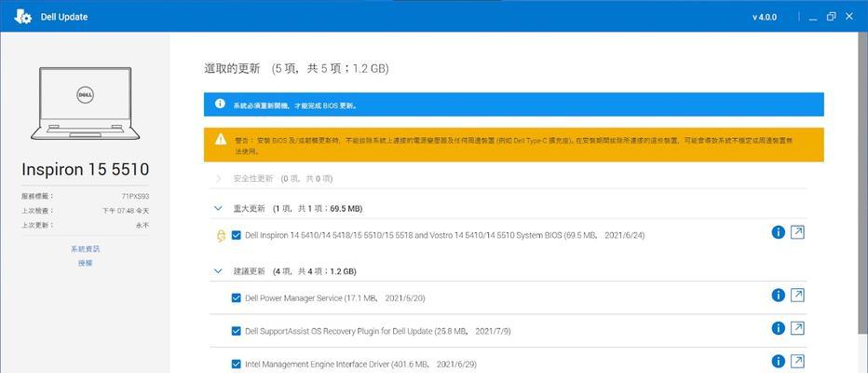The width and height of the screenshot is (868, 373).
Task: Click the info icon in the blue BIOS restart banner
Action: point(220,104)
